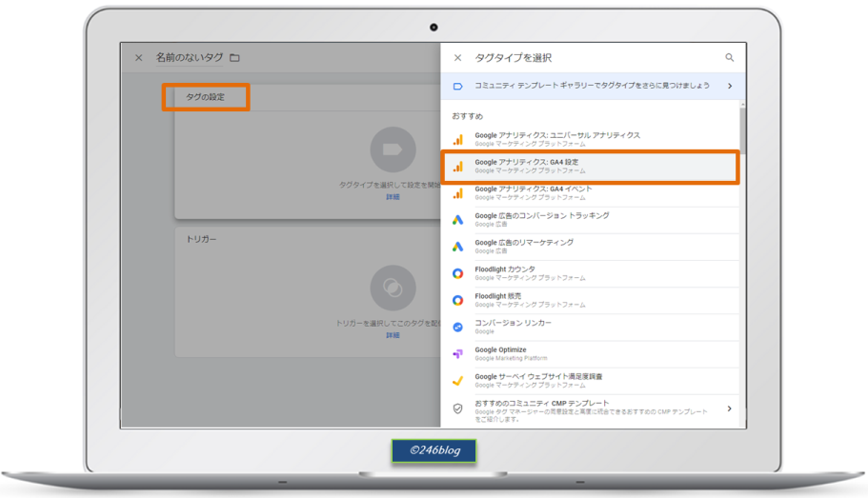
Task: Open おすすめのコミュニティ CMP テンプレート
Action: point(590,410)
